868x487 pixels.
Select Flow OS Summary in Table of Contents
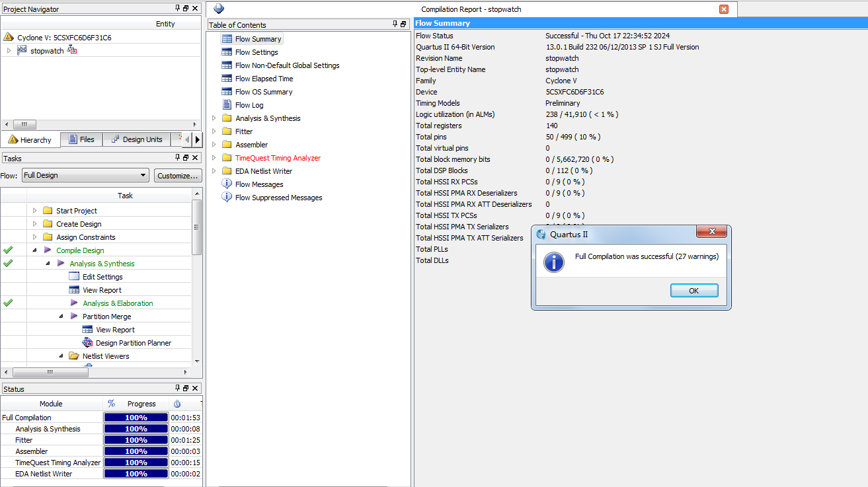(264, 92)
